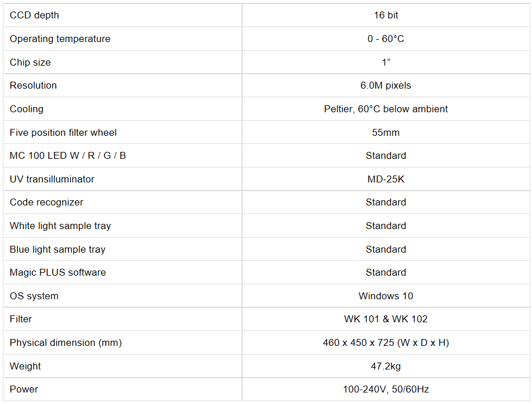Select the WK 101 & WK 102 value
The width and height of the screenshot is (532, 404).
[386, 319]
